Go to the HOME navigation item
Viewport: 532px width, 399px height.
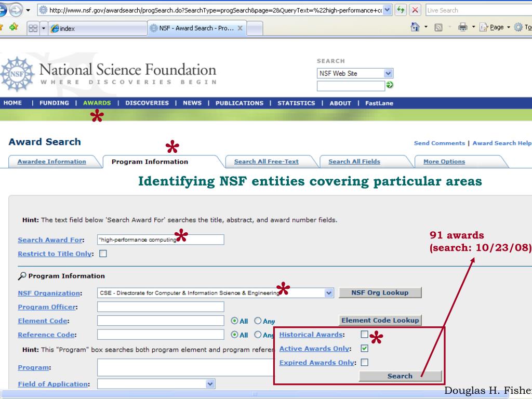coord(12,103)
